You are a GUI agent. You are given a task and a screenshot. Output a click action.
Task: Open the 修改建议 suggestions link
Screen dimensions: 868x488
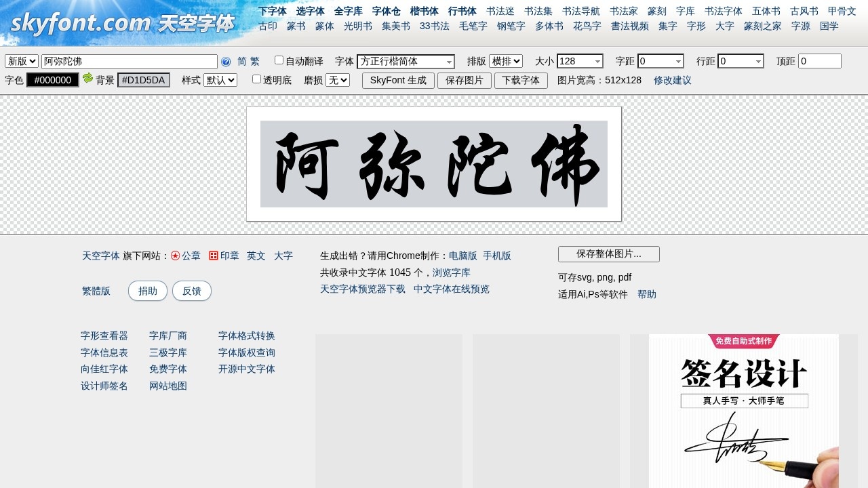coord(672,80)
